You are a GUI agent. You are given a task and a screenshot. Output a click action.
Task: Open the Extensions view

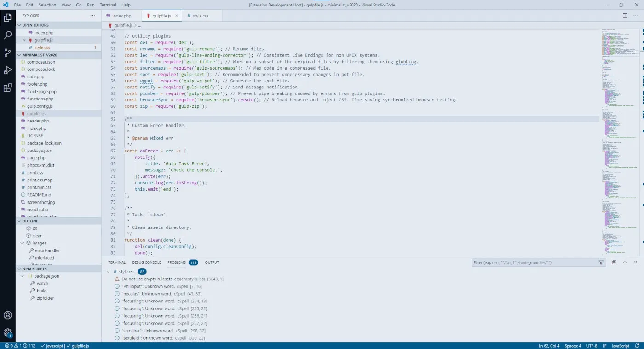(x=8, y=87)
